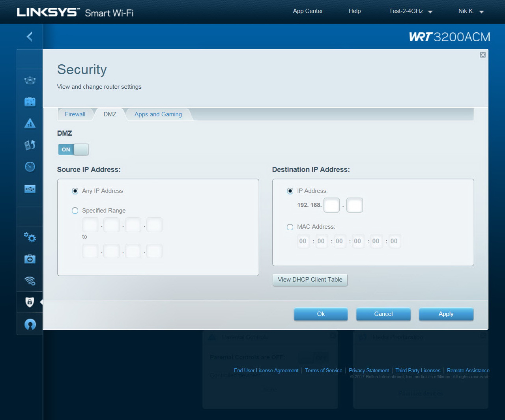Open App Center in top menu
Image resolution: width=505 pixels, height=420 pixels.
pos(308,11)
